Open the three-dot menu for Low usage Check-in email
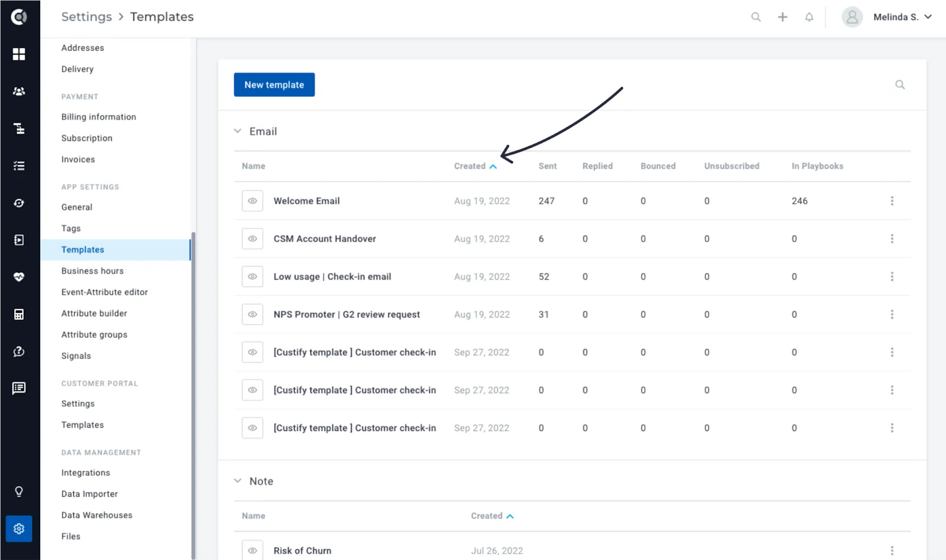The image size is (946, 560). (x=892, y=277)
